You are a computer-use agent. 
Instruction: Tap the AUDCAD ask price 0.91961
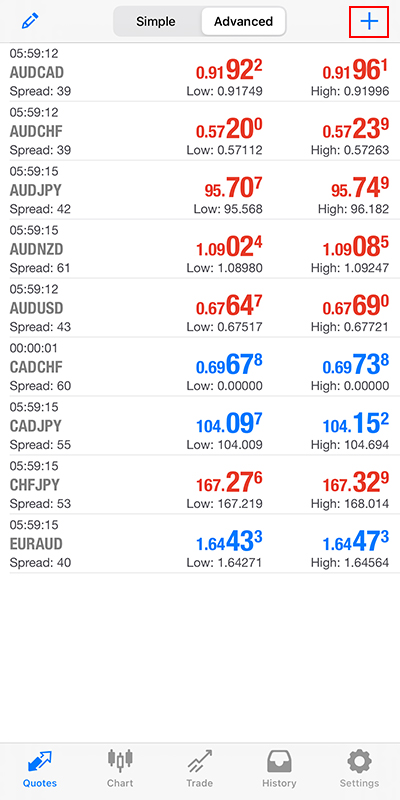point(352,71)
